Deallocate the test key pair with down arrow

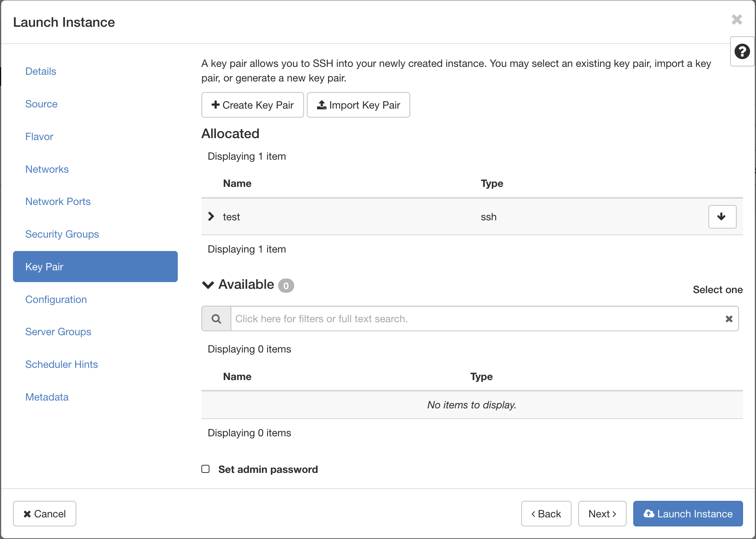pos(722,217)
